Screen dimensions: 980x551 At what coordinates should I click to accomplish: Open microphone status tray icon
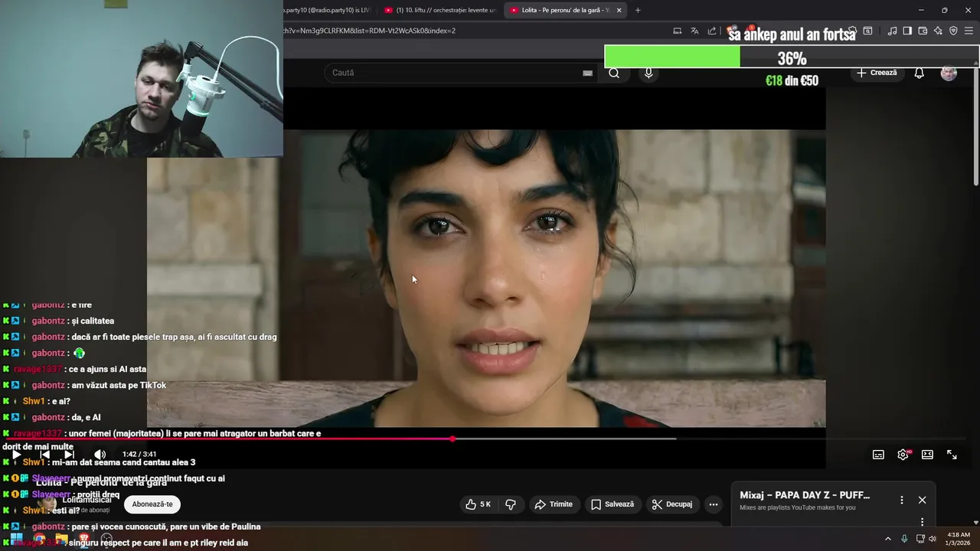click(x=904, y=539)
